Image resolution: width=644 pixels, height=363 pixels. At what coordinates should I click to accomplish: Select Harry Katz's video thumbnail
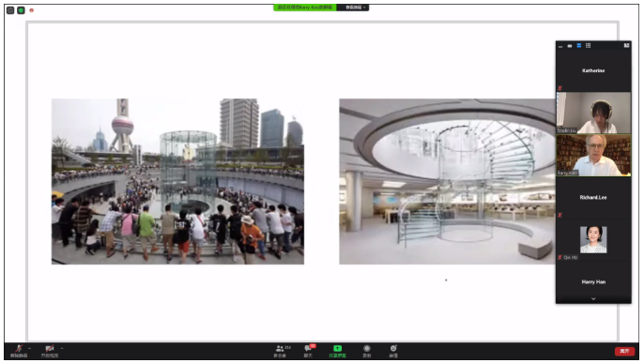coord(593,156)
